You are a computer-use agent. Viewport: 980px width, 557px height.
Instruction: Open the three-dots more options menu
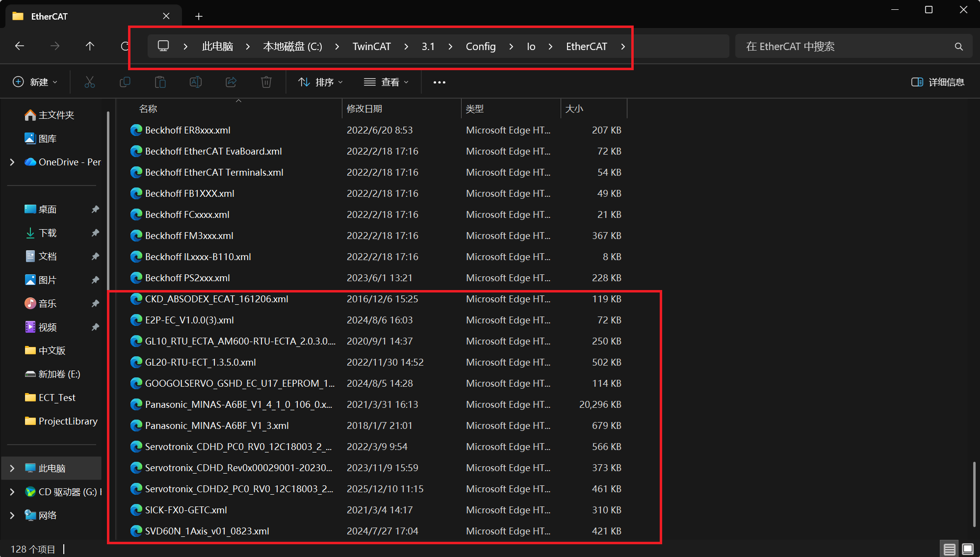(439, 82)
